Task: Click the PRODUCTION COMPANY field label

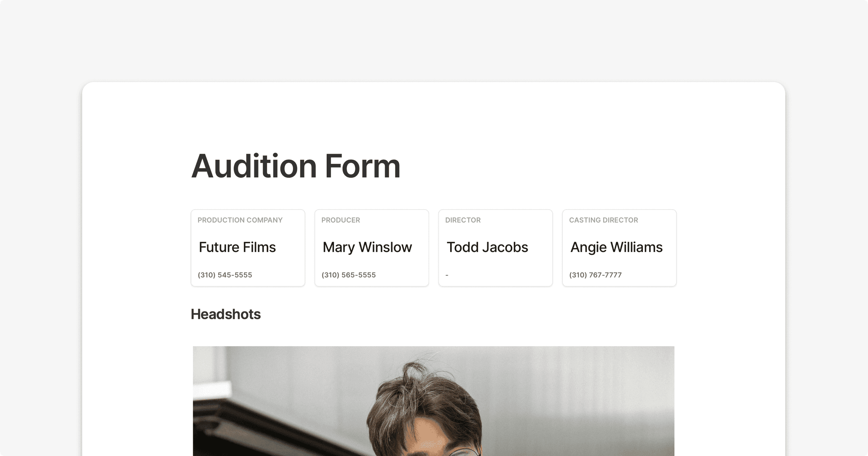Action: (x=240, y=220)
